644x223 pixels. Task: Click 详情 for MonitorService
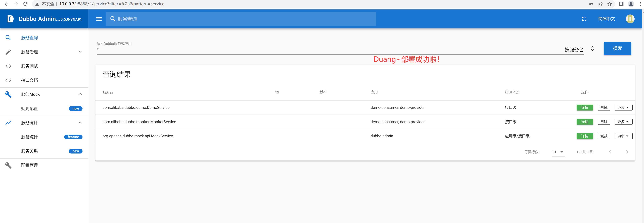tap(585, 122)
